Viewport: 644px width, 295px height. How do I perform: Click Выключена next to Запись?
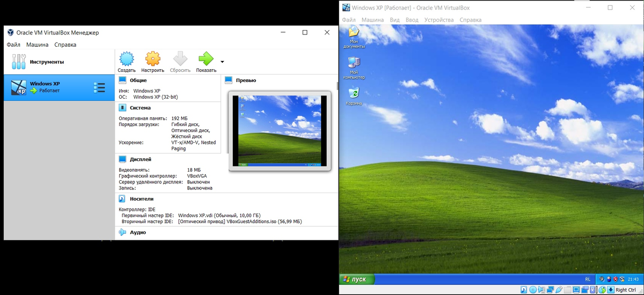200,188
